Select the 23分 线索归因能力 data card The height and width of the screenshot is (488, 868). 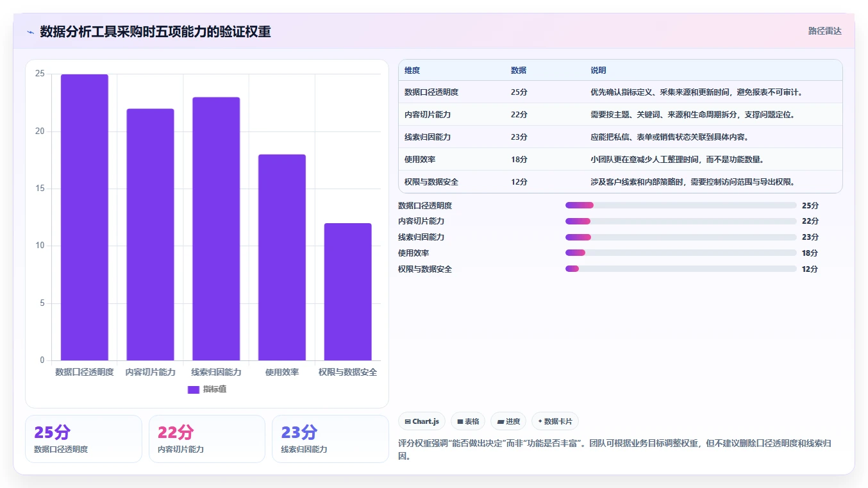[330, 439]
